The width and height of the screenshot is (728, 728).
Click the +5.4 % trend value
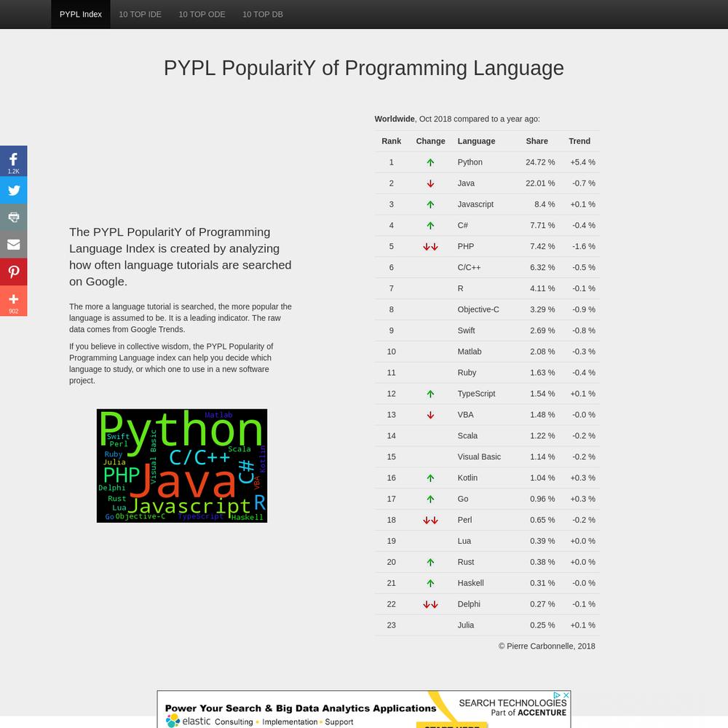[582, 162]
